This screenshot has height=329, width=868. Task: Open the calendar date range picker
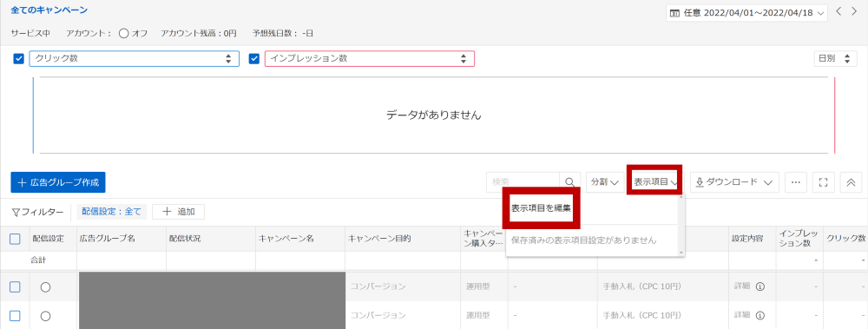(746, 12)
